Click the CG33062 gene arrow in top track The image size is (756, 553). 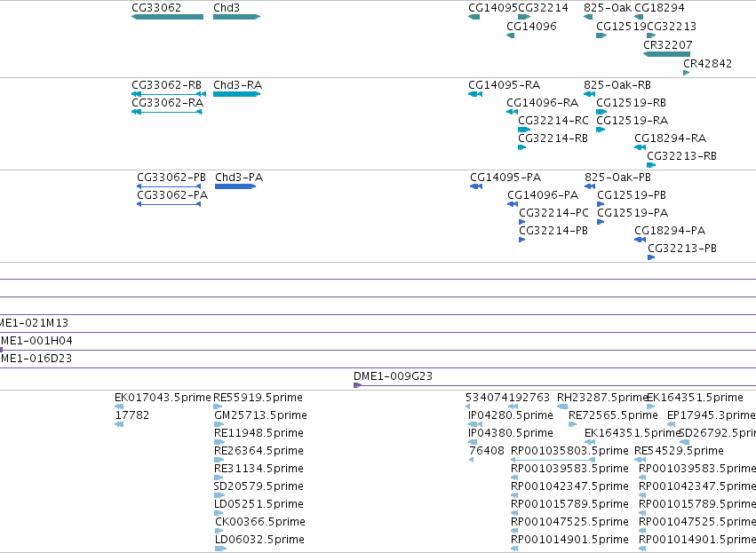167,17
